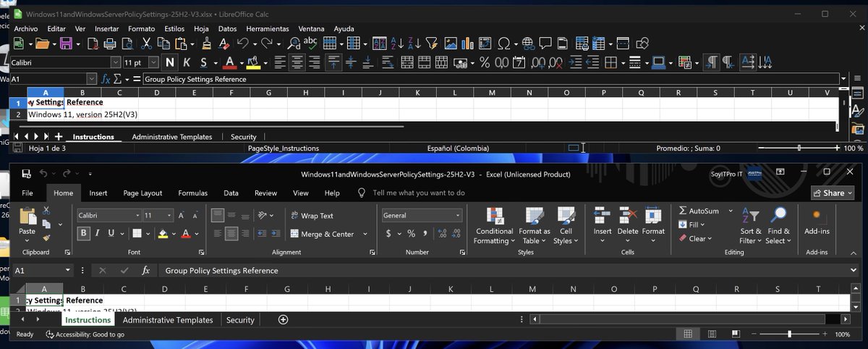Open Find & Replace in LibreOffice

pyautogui.click(x=294, y=44)
